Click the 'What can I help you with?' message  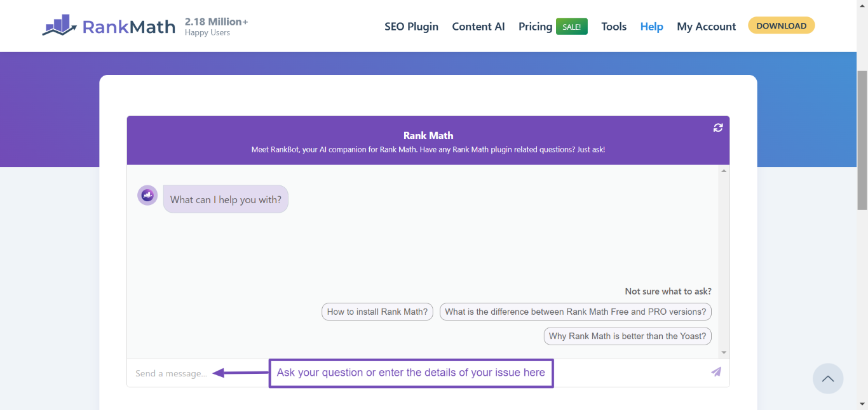(x=226, y=199)
